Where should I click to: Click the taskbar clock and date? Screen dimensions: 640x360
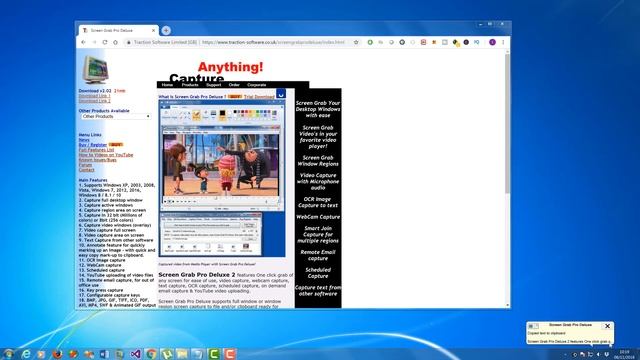(x=624, y=354)
